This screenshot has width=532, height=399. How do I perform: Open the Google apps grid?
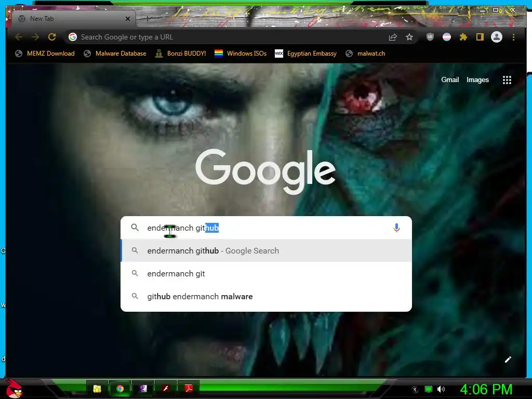click(507, 80)
